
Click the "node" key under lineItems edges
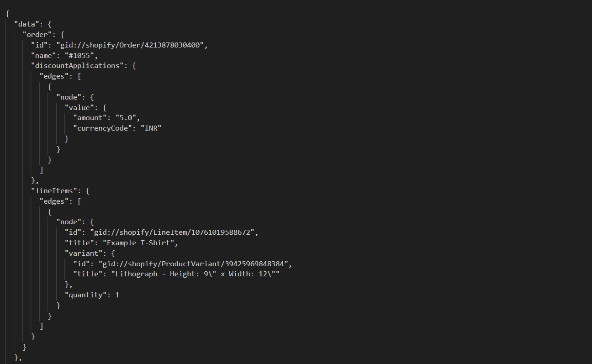(69, 222)
